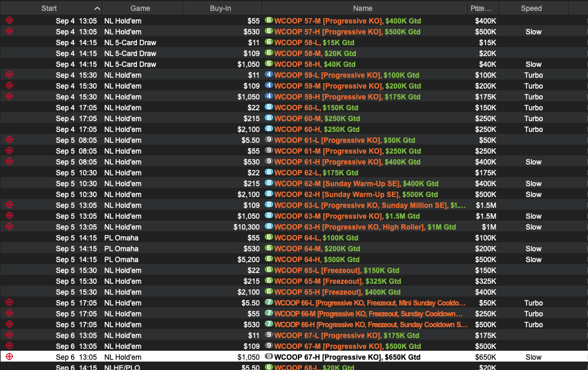Image resolution: width=588 pixels, height=370 pixels.
Task: Select the WCOOP 60-H, $250K Gtd tournament name
Action: click(x=317, y=130)
